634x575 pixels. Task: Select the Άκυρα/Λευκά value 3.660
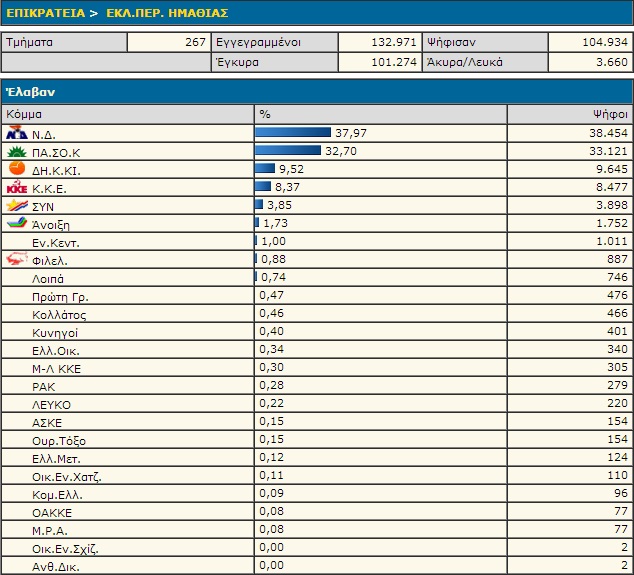[612, 62]
